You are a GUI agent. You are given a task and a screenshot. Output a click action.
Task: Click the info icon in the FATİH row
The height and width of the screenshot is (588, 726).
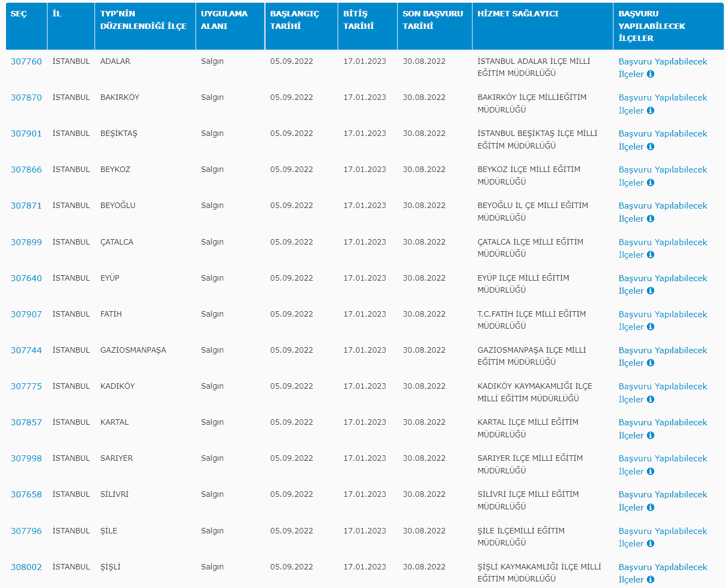pyautogui.click(x=650, y=326)
